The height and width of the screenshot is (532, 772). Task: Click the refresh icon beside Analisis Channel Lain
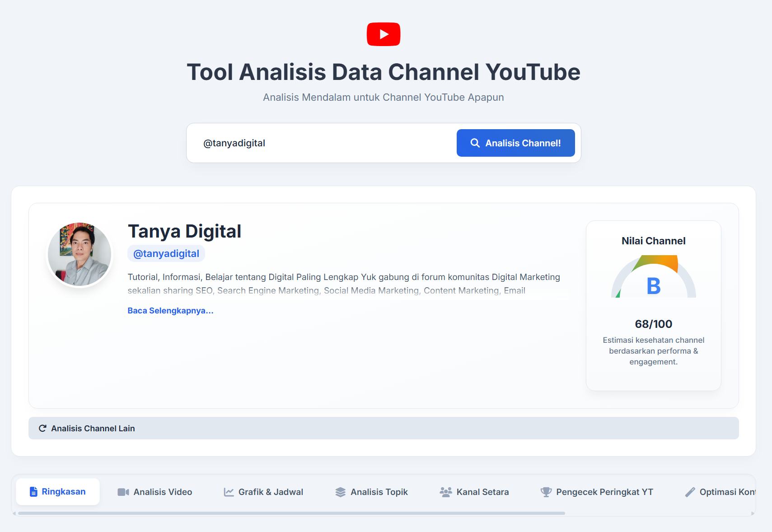42,428
